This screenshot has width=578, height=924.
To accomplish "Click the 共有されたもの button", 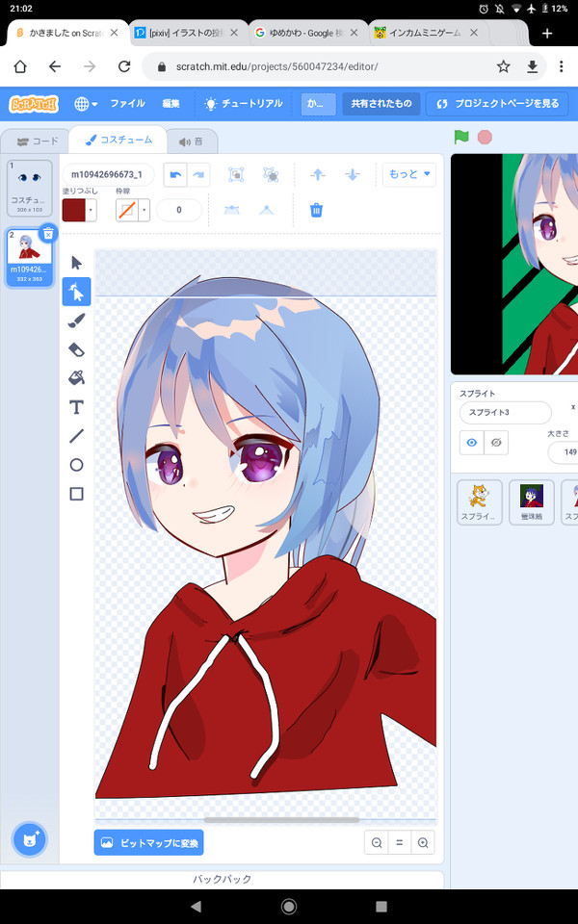I will pyautogui.click(x=381, y=104).
